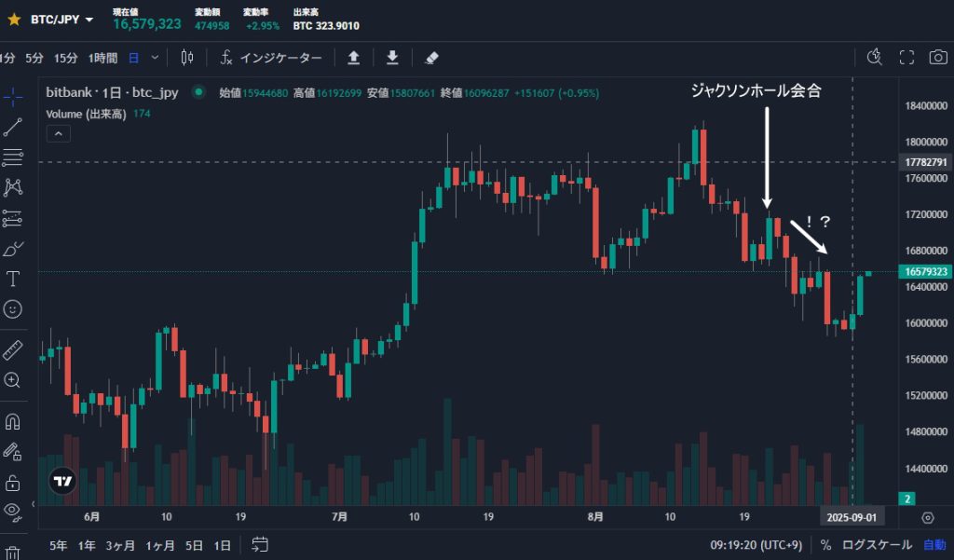Image resolution: width=954 pixels, height=560 pixels.
Task: Open the emoji icons tool
Action: [13, 309]
